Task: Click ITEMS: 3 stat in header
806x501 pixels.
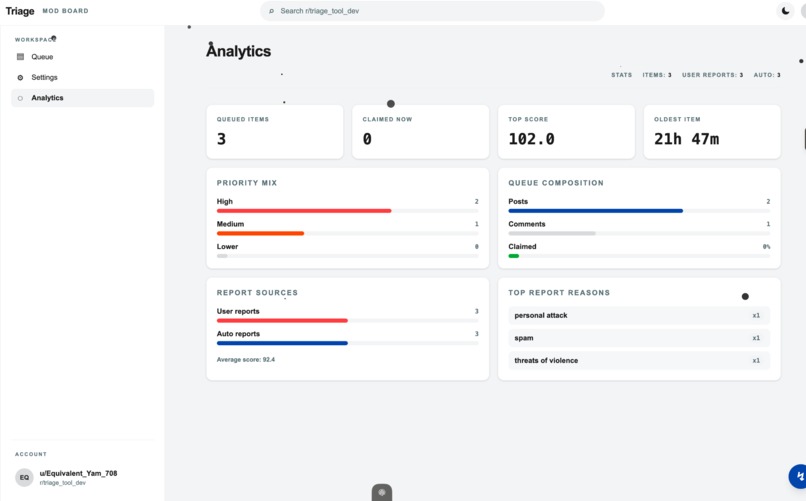Action: [x=657, y=75]
